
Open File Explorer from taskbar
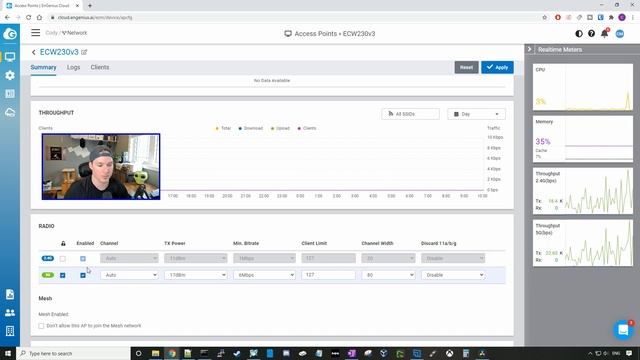tap(155, 353)
